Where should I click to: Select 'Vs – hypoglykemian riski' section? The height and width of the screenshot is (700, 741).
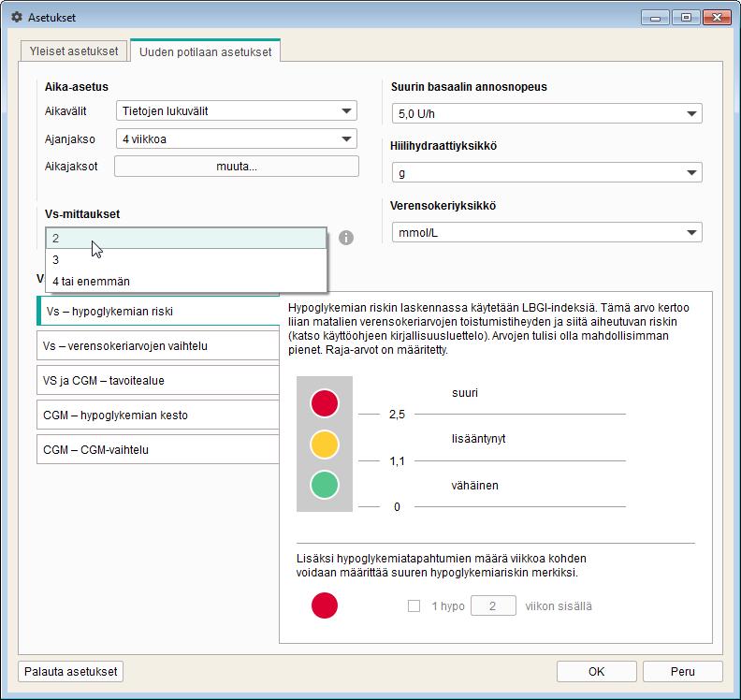[x=158, y=311]
